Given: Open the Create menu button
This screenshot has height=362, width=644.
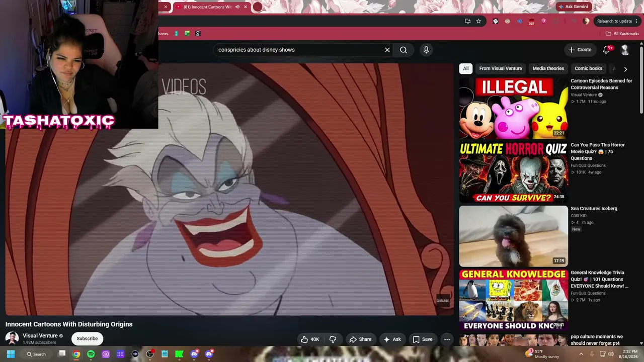Looking at the screenshot, I should [x=580, y=50].
